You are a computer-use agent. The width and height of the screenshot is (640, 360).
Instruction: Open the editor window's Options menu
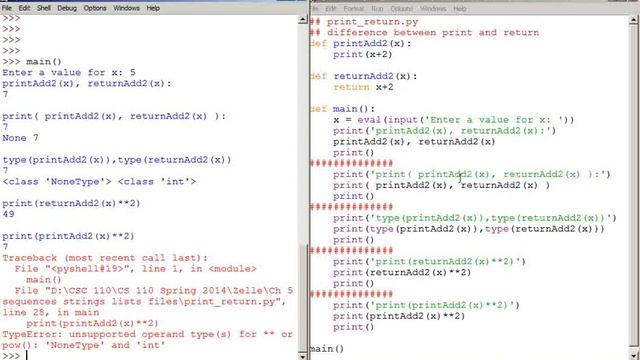(x=402, y=8)
